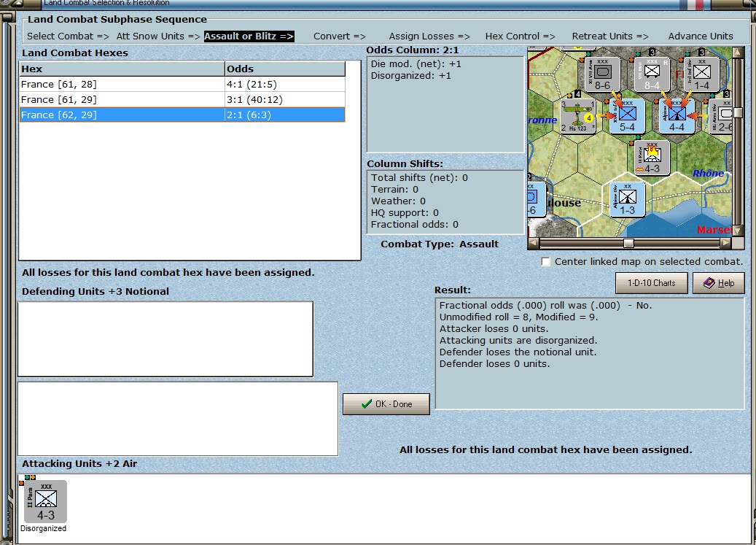Click the 'Terrain: 0' line
This screenshot has width=756, height=545.
[x=394, y=190]
